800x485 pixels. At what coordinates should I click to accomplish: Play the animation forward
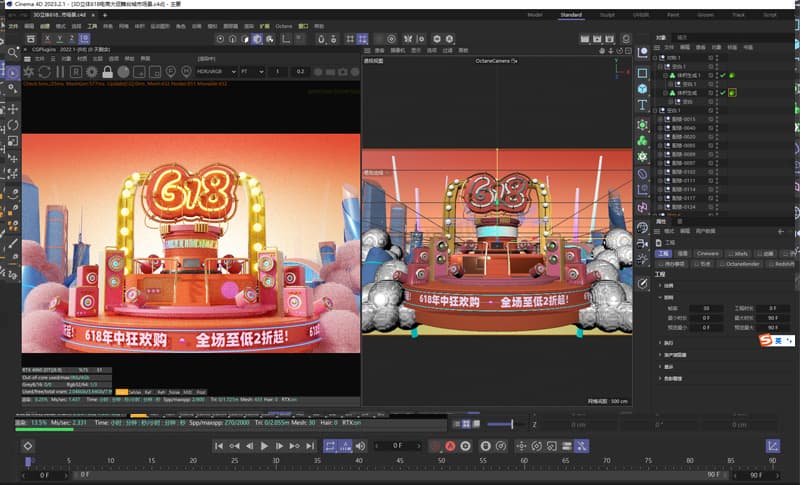264,446
